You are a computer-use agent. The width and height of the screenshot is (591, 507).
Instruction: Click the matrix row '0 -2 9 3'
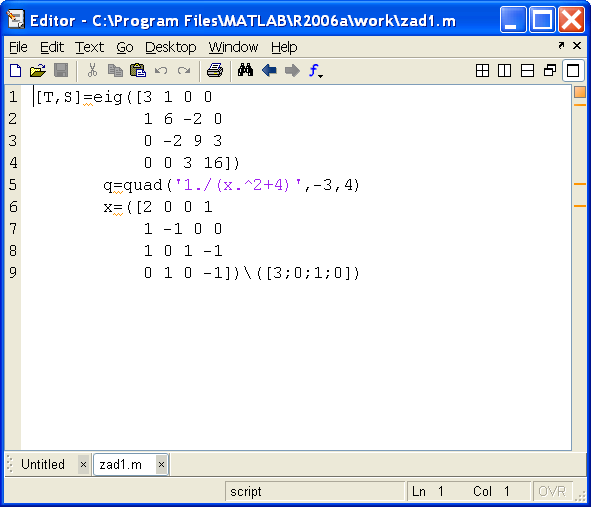(183, 141)
